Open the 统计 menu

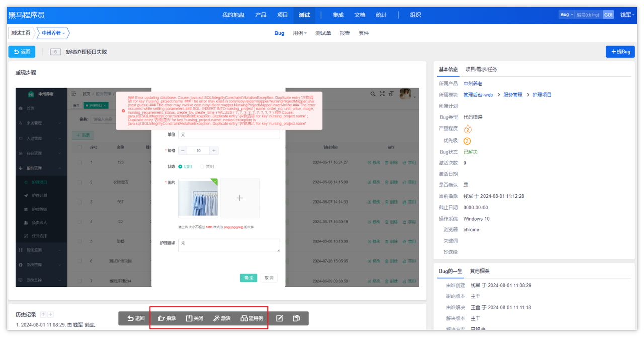pyautogui.click(x=382, y=15)
